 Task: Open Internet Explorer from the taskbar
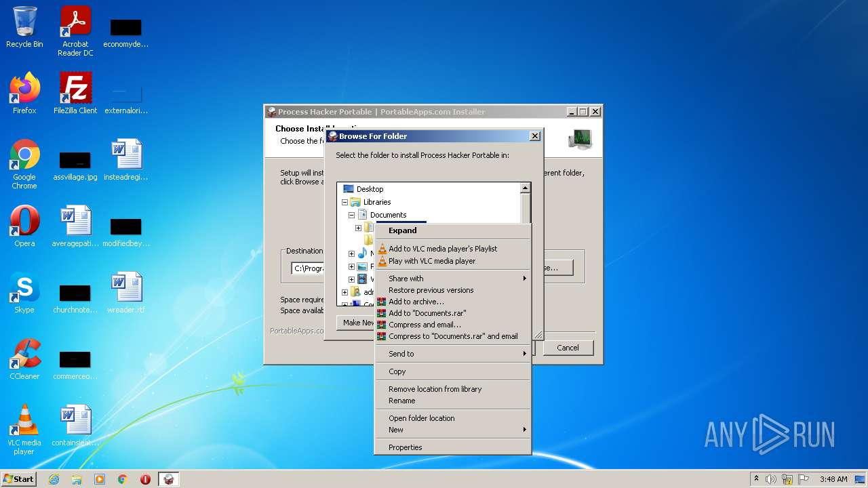pyautogui.click(x=54, y=479)
